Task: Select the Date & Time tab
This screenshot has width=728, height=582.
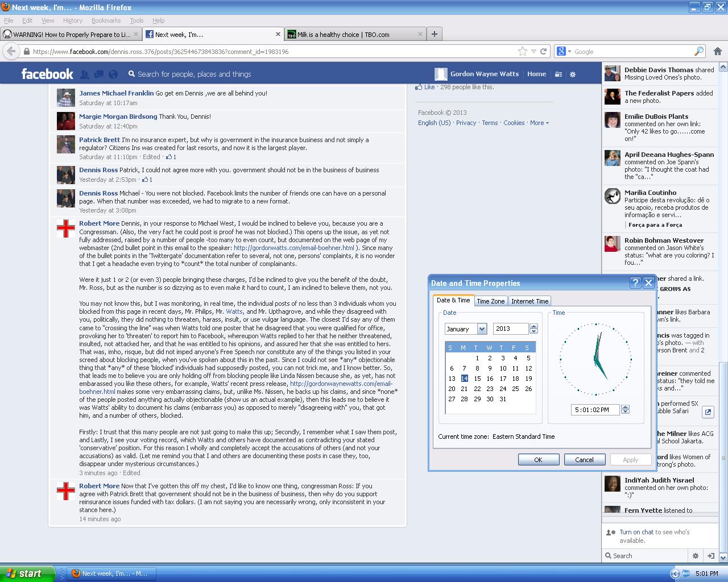Action: (453, 300)
